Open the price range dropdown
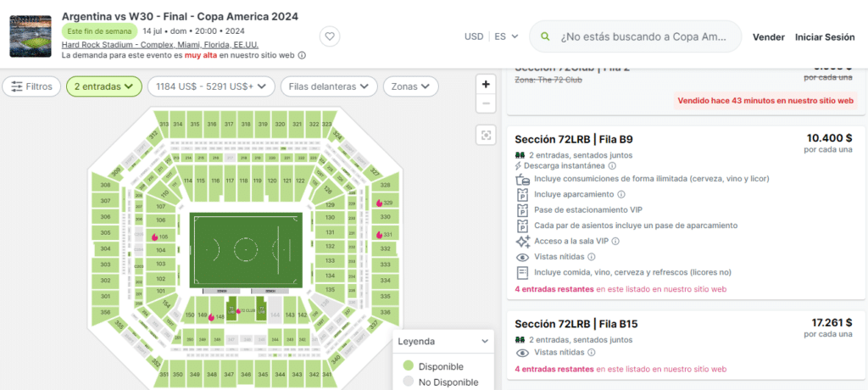 pos(211,86)
